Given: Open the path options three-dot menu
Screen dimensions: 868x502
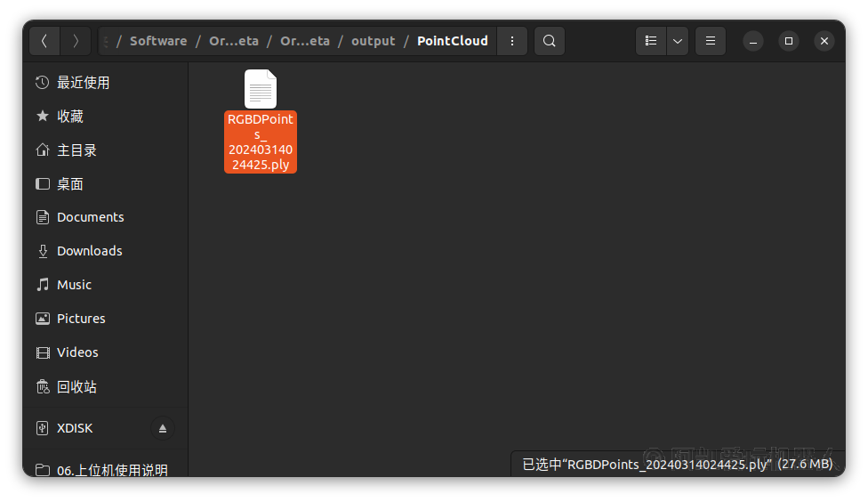Looking at the screenshot, I should point(511,41).
